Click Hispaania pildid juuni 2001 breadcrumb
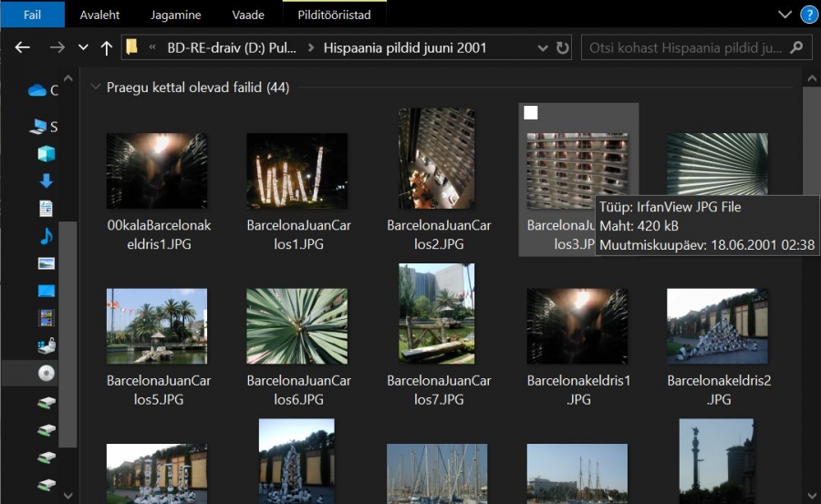Screen dimensions: 821x504 pyautogui.click(x=405, y=47)
